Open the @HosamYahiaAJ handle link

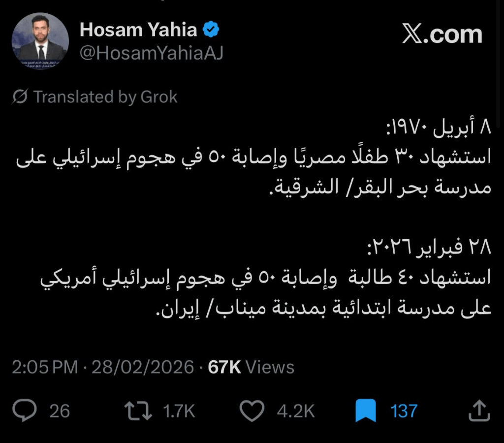pyautogui.click(x=151, y=53)
